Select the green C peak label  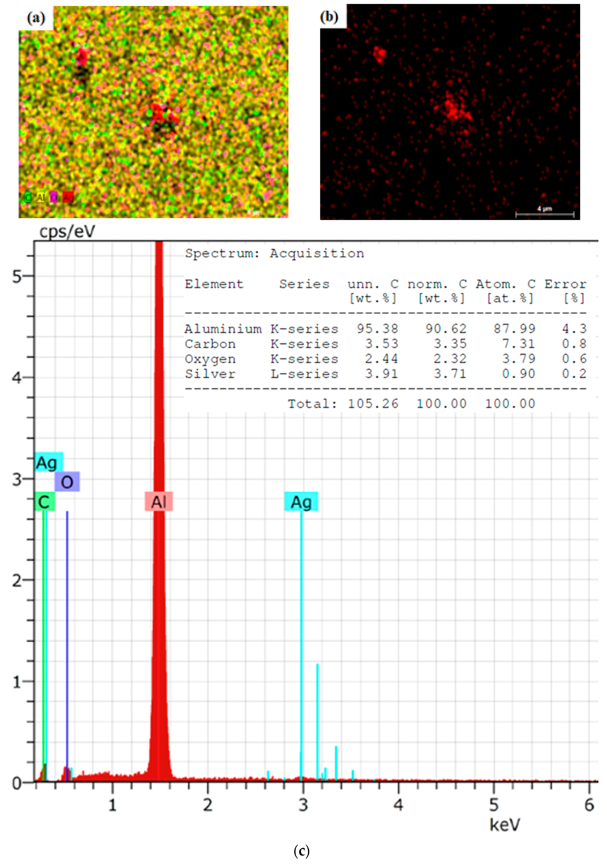pyautogui.click(x=45, y=502)
